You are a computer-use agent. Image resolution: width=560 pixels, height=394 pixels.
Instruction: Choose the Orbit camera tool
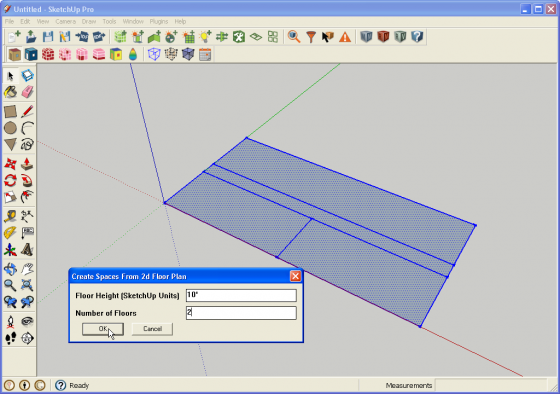pos(10,269)
